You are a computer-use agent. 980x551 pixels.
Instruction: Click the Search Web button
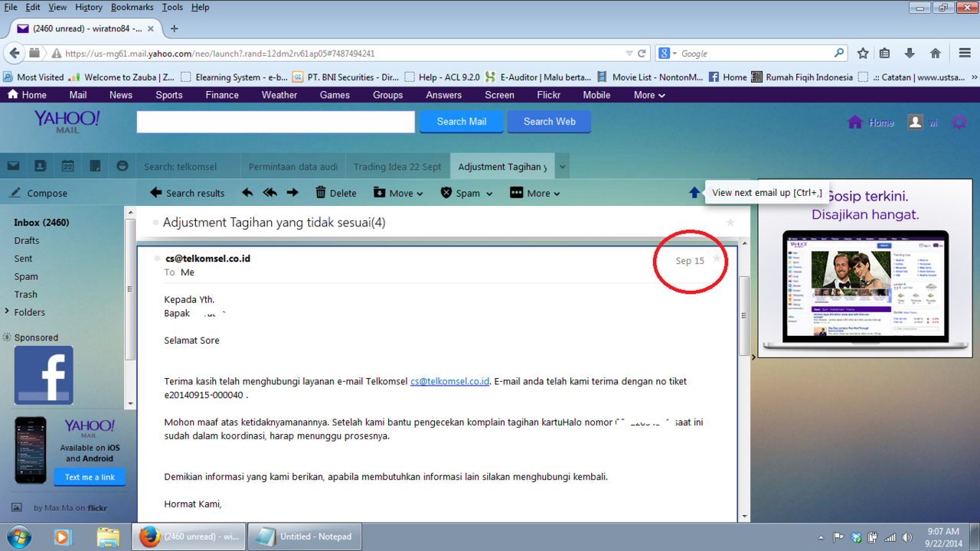click(x=549, y=122)
